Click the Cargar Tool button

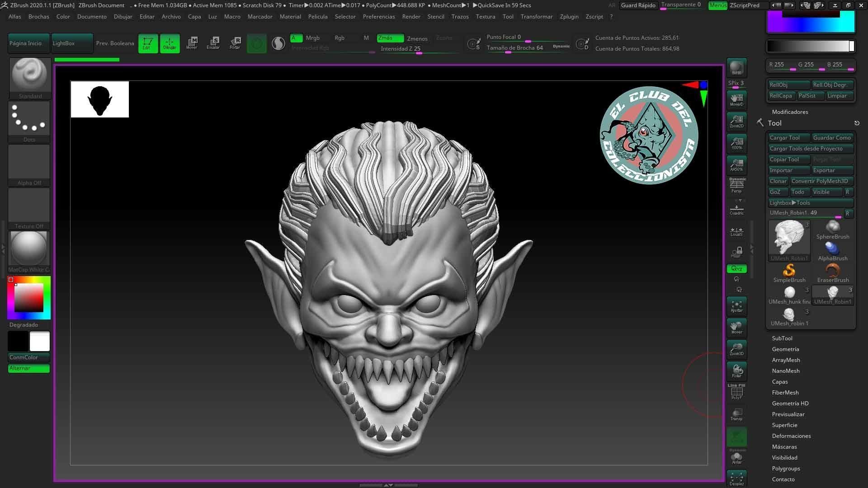click(x=789, y=138)
